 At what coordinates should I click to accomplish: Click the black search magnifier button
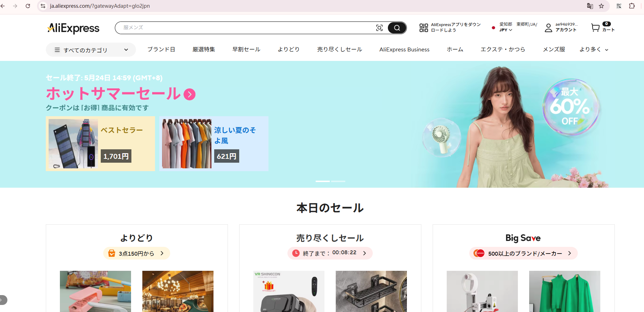(x=397, y=28)
